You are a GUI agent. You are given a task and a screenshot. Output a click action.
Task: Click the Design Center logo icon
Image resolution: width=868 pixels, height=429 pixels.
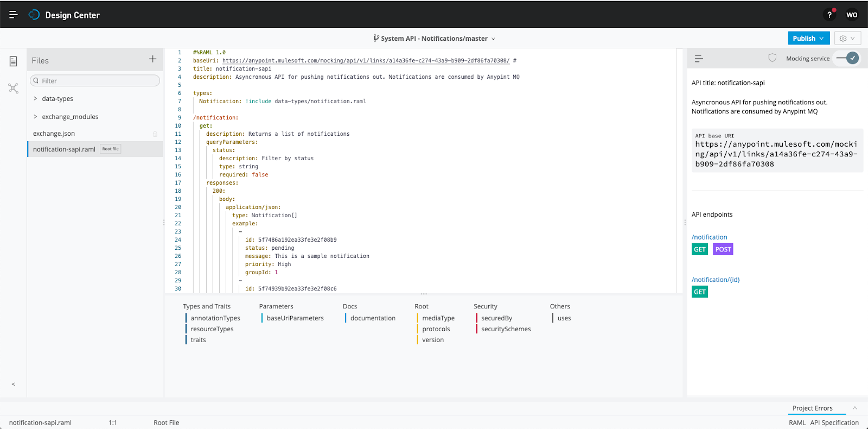[x=34, y=15]
